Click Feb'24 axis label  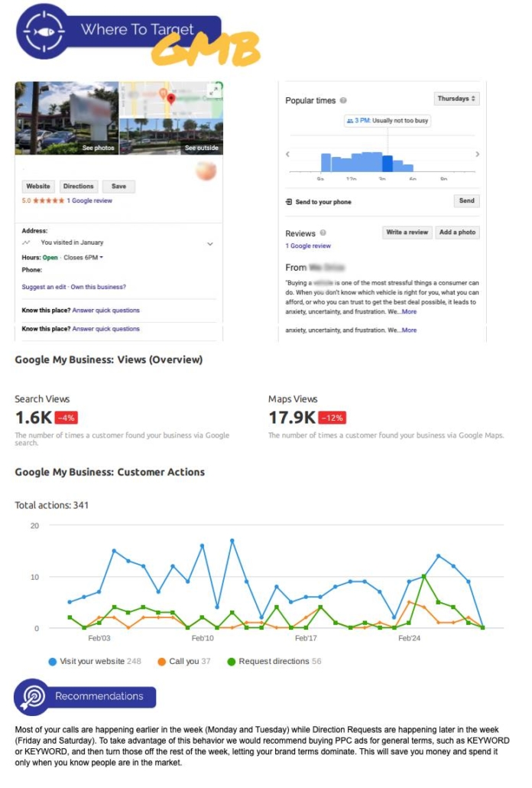point(409,638)
